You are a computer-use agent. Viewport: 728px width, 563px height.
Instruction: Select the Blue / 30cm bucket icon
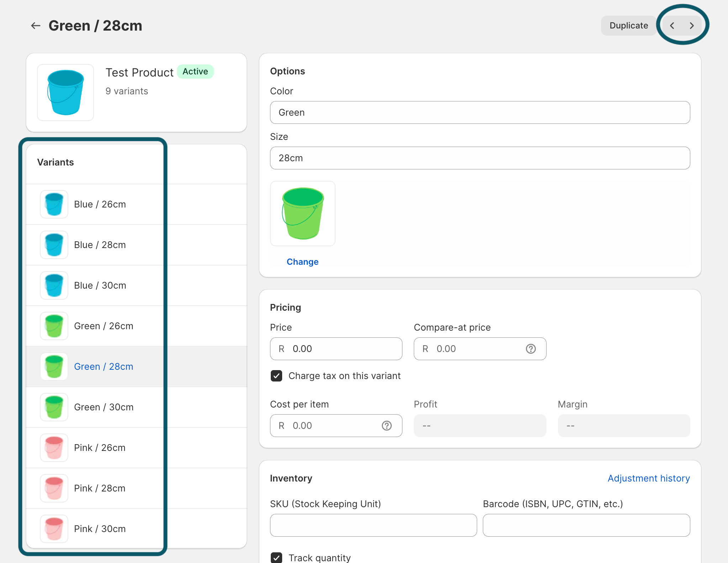point(54,285)
